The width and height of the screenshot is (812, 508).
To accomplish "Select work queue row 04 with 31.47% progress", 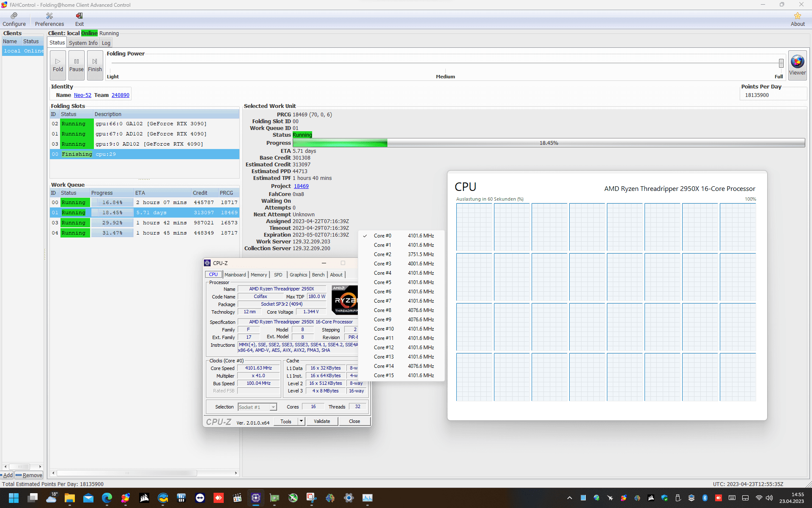I will 144,233.
